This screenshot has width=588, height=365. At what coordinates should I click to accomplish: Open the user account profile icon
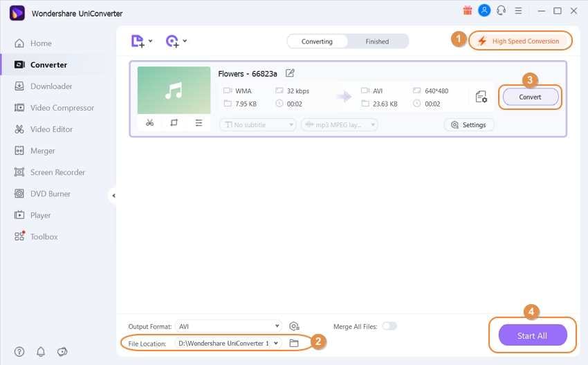484,10
